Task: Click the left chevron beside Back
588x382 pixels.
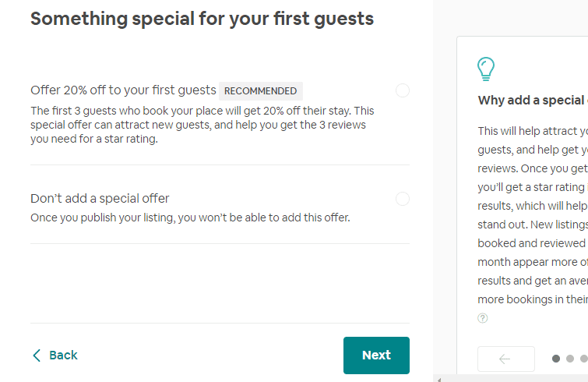Action: pyautogui.click(x=37, y=355)
